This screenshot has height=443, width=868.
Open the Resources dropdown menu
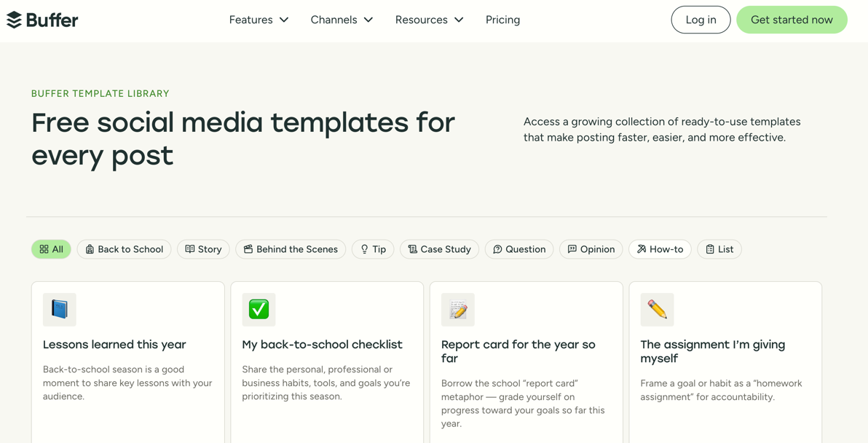pos(429,20)
